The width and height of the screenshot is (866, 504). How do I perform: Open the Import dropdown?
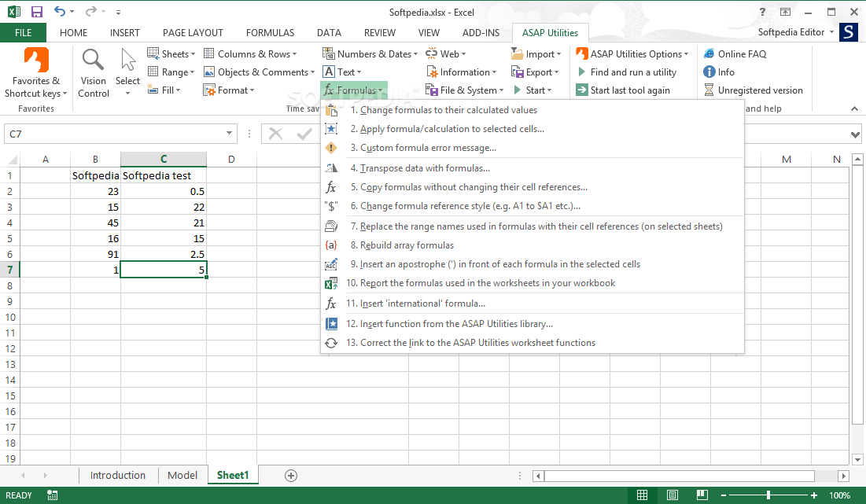point(536,53)
